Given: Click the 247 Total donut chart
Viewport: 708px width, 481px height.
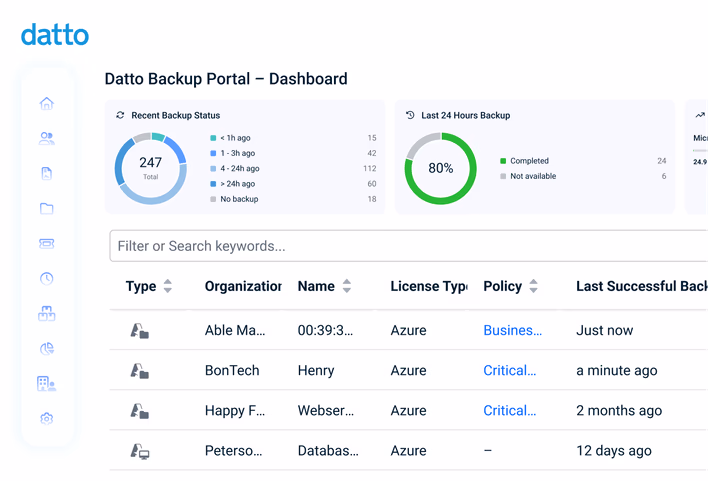Looking at the screenshot, I should (150, 168).
